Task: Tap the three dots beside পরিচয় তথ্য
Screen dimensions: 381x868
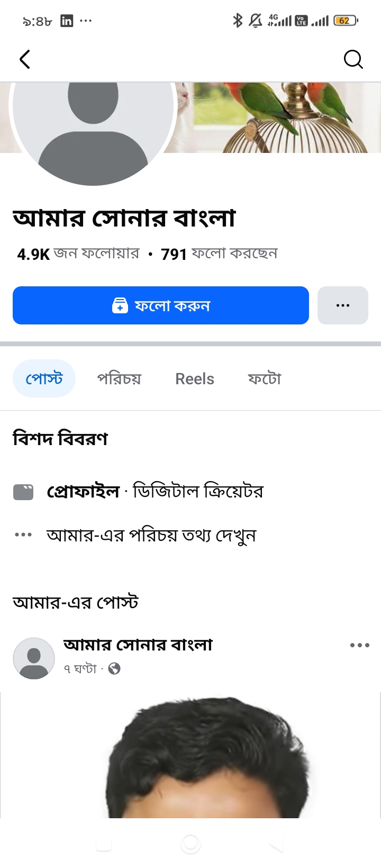Action: tap(23, 535)
